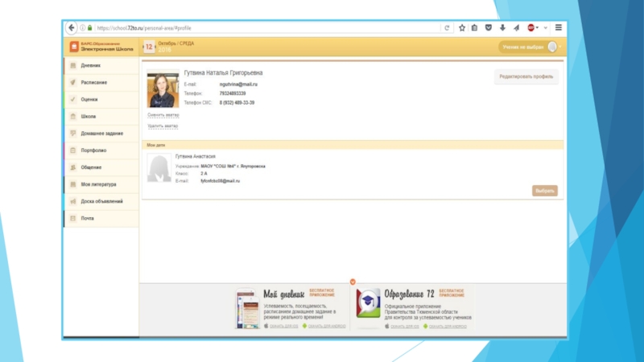Open Почта in the left menu
The width and height of the screenshot is (644, 362).
pos(87,218)
